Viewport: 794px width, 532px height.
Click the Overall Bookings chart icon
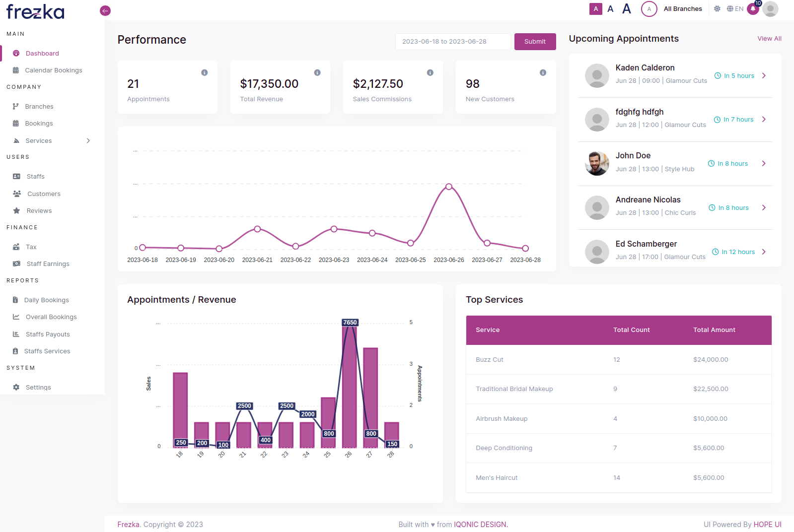[16, 317]
